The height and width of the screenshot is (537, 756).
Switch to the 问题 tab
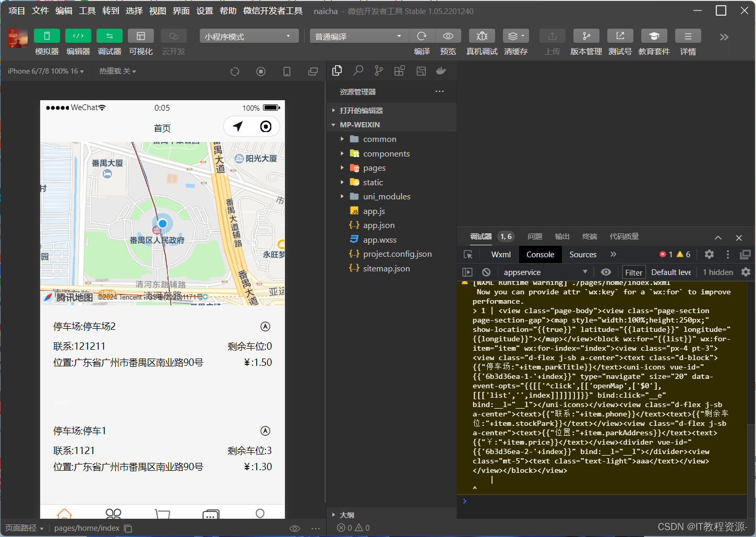pyautogui.click(x=535, y=236)
